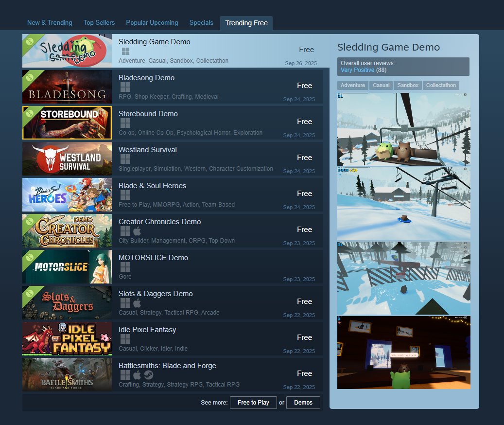Select the SteamOS/Linux icon on Battlesmiths

click(149, 374)
